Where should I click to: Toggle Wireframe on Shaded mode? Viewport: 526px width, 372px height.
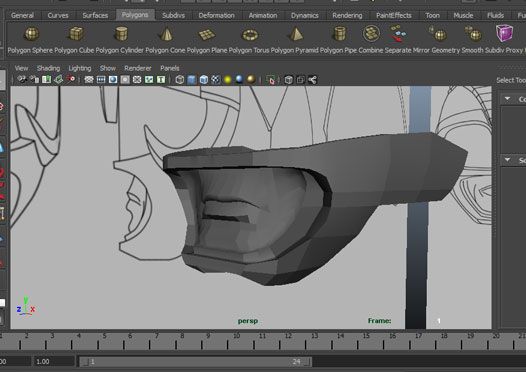click(x=204, y=80)
